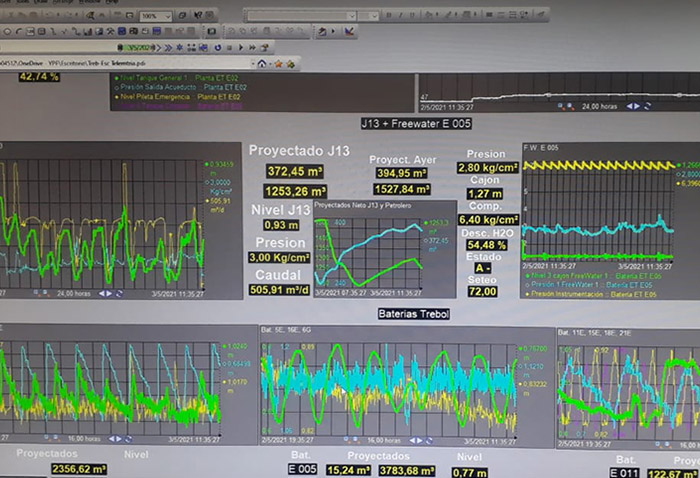Click the Telemtria.pdi file path address bar
Viewport: 700px width, 478px height.
pyautogui.click(x=125, y=63)
